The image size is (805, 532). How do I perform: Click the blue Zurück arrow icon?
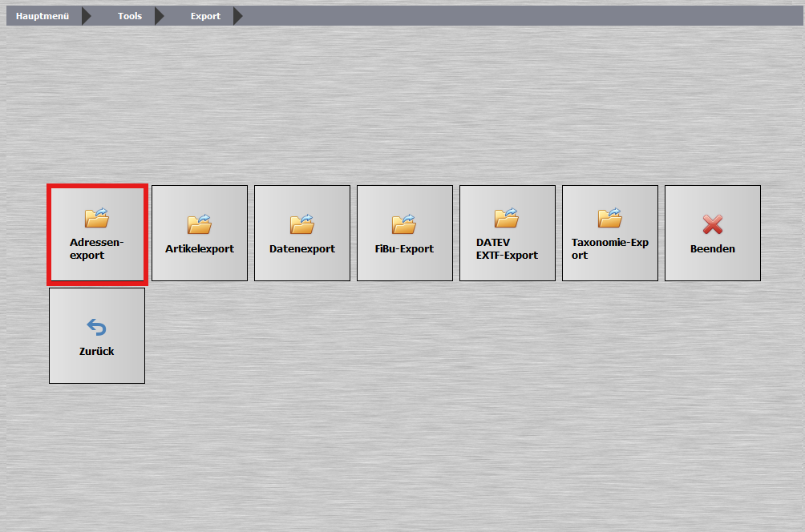tap(96, 327)
